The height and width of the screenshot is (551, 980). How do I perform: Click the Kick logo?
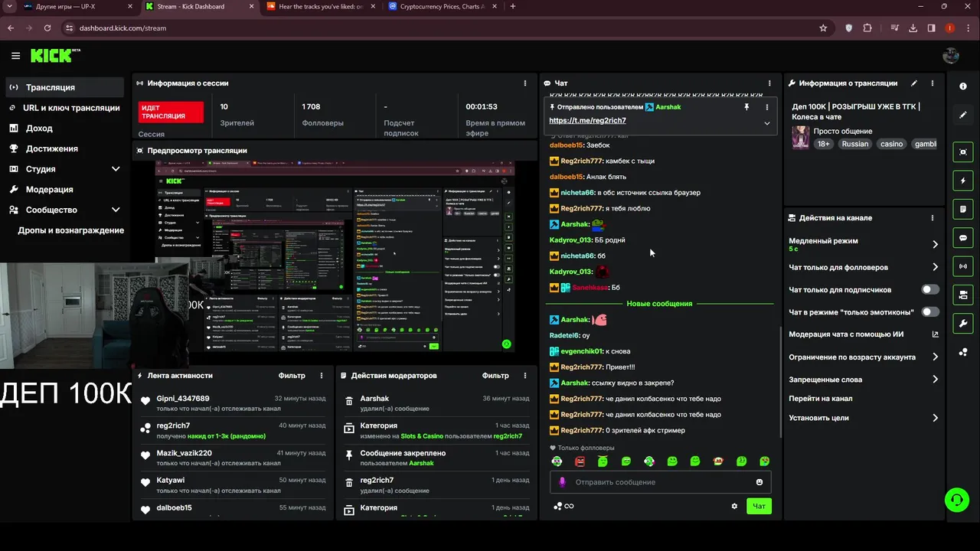coord(55,55)
